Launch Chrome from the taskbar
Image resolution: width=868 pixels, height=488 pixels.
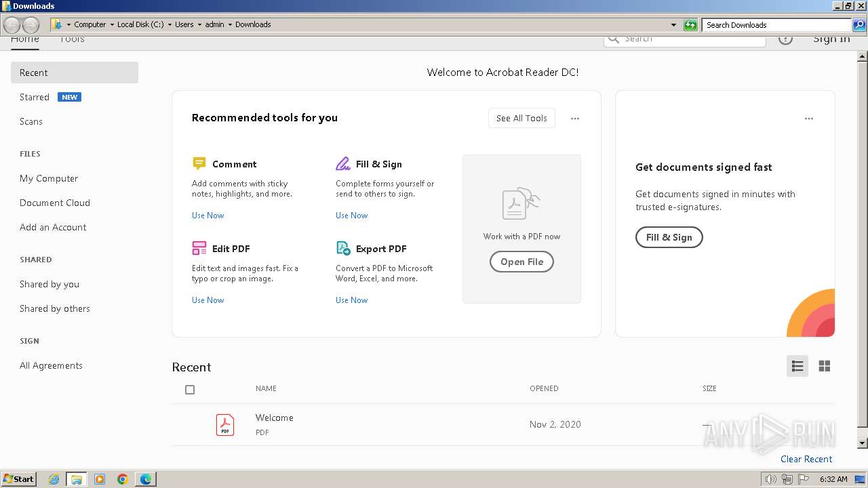coord(123,479)
